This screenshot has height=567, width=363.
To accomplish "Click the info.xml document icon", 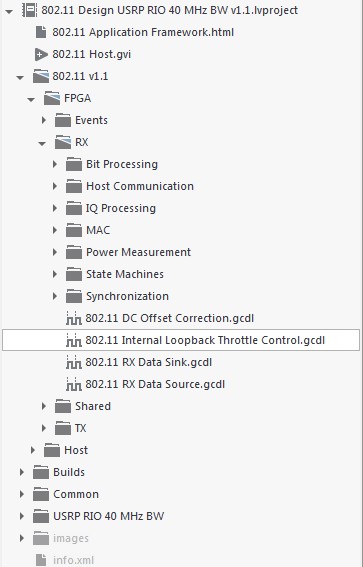I will click(x=41, y=560).
